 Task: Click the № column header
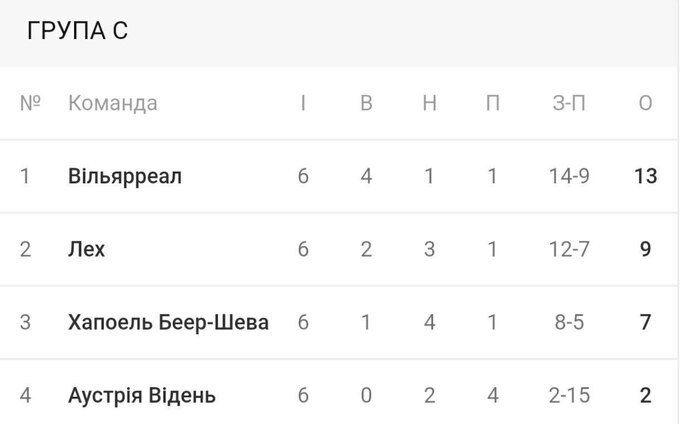pyautogui.click(x=30, y=104)
